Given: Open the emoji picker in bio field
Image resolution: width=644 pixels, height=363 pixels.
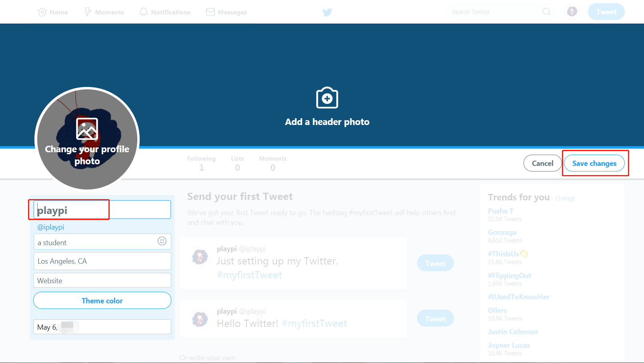Looking at the screenshot, I should pyautogui.click(x=162, y=241).
